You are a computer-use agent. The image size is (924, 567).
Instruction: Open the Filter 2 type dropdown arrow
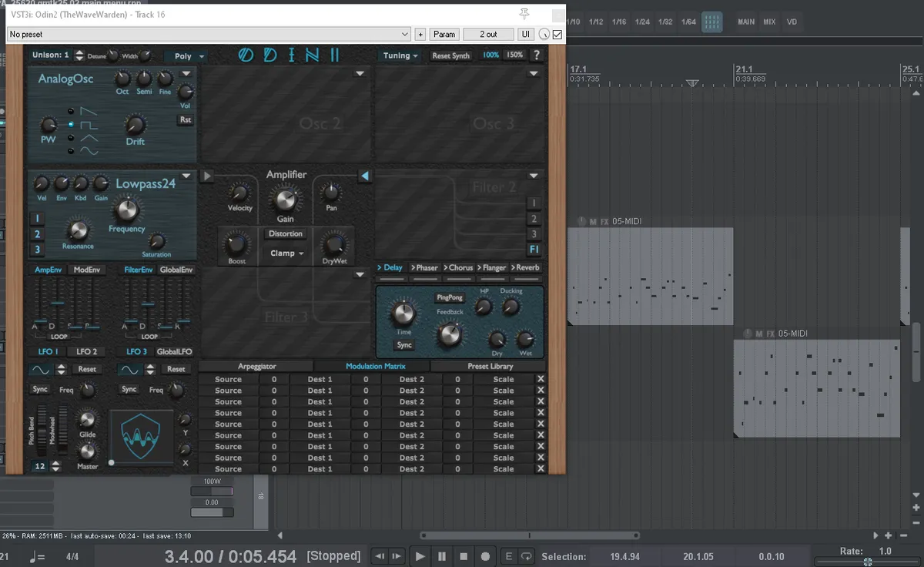tap(534, 176)
